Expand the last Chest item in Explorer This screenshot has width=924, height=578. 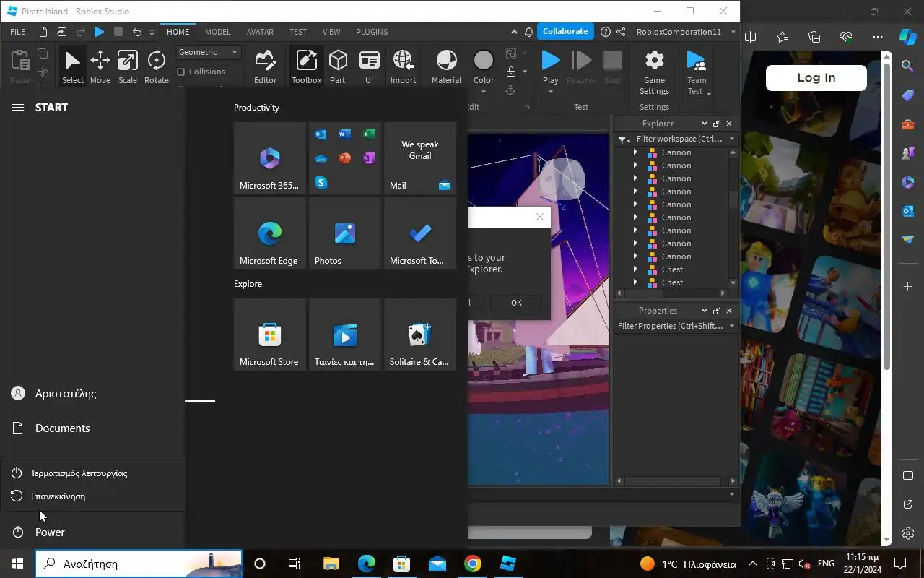635,282
